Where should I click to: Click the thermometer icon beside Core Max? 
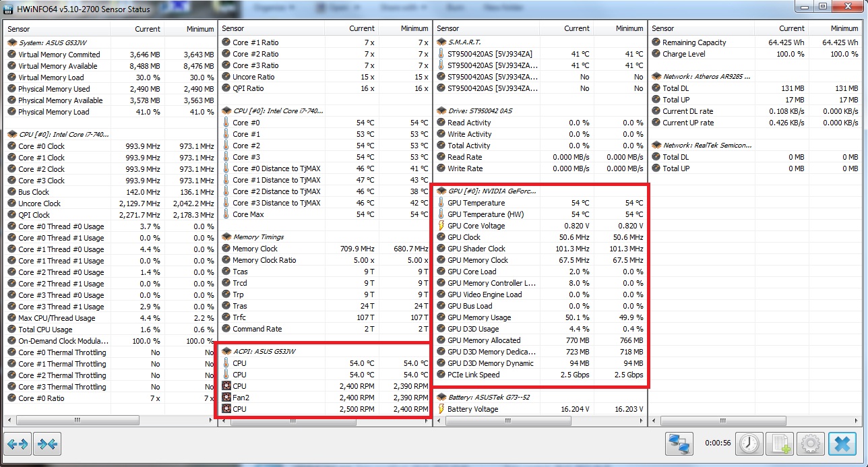click(x=226, y=214)
